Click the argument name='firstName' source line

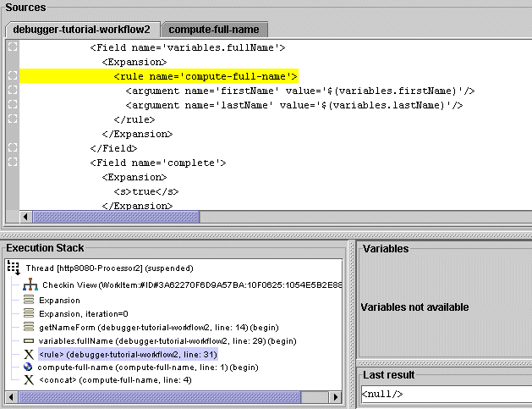[300, 91]
